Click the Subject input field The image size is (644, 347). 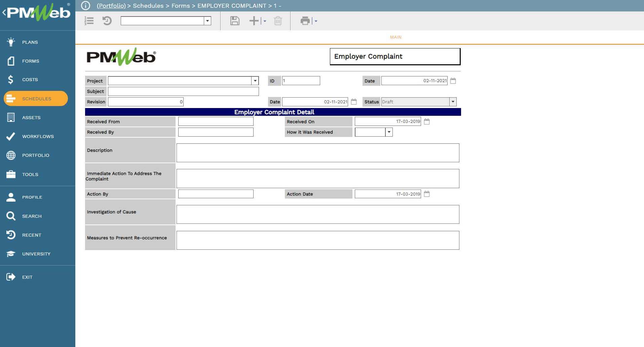(183, 91)
